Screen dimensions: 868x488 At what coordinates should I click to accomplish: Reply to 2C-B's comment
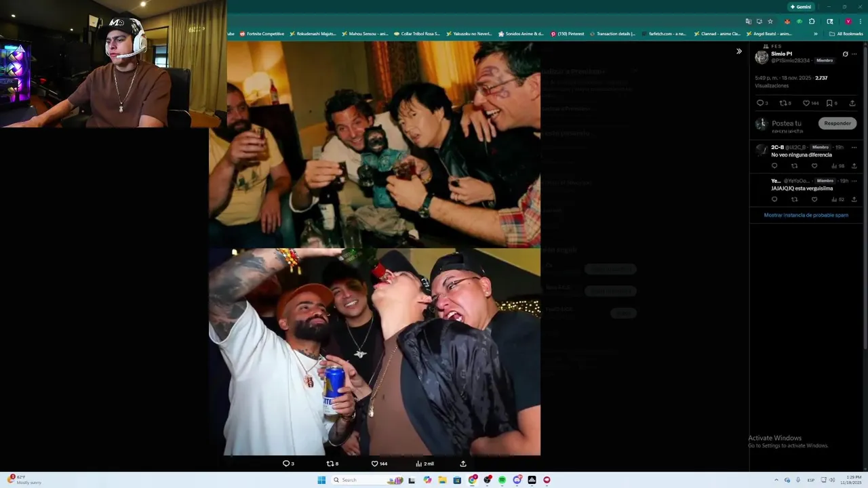tap(774, 165)
